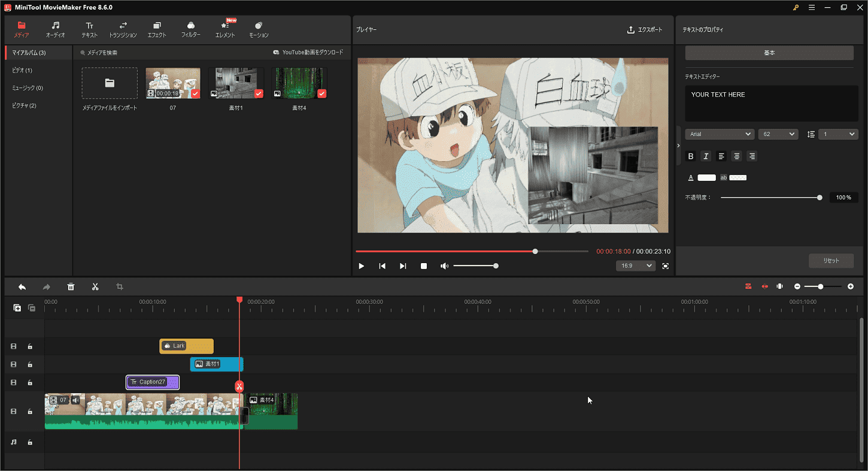Toggle italic formatting in the text editor

click(706, 156)
